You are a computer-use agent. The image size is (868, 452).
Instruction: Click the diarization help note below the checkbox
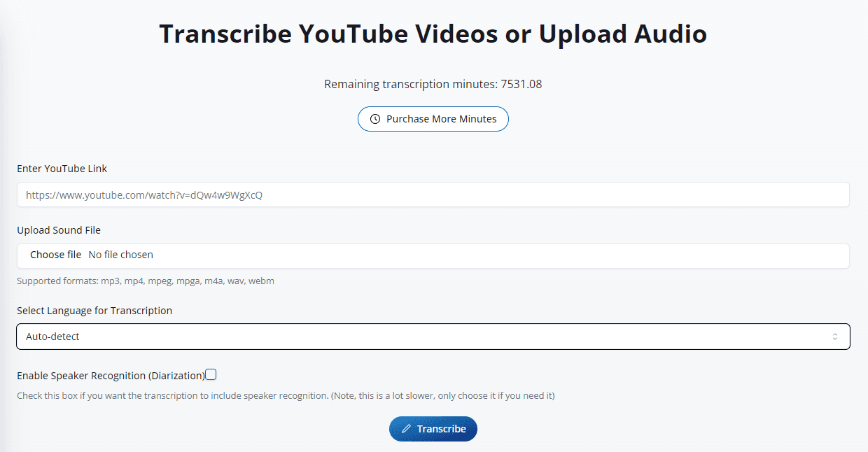[x=286, y=396]
